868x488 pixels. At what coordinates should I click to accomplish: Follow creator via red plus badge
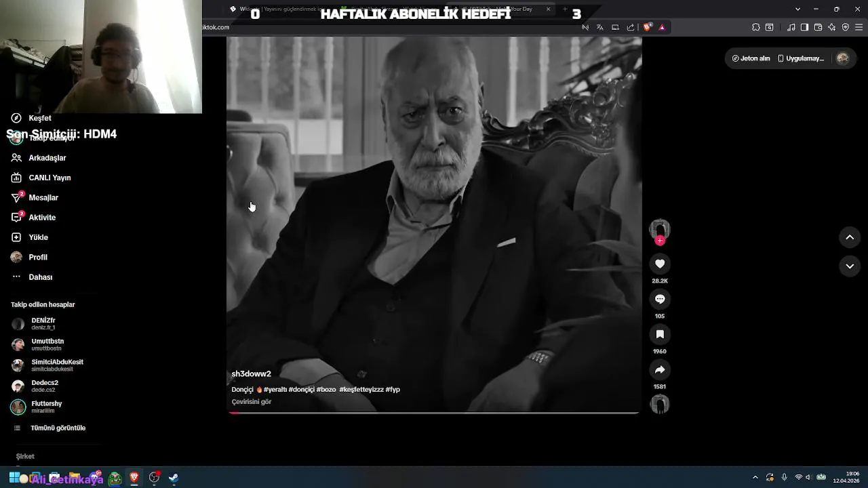click(660, 241)
